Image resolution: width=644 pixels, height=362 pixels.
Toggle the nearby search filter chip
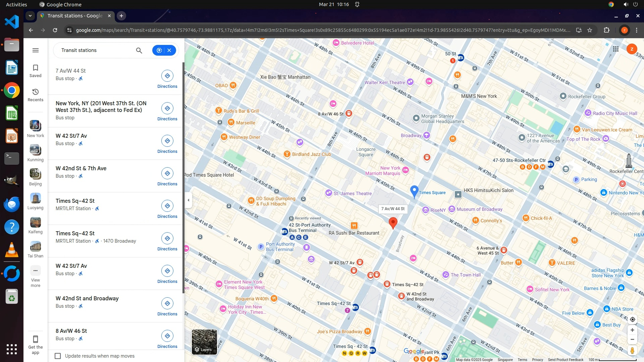pyautogui.click(x=159, y=50)
